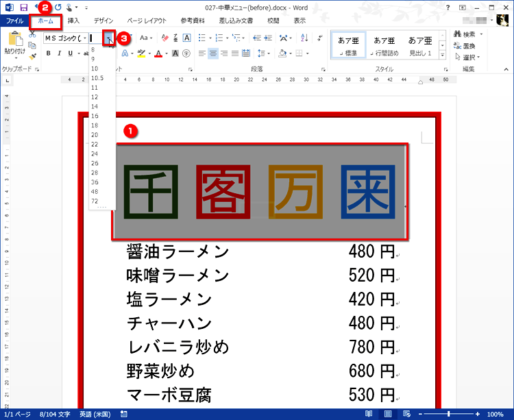Open the File (ファイル) tab
Viewport: 514px width, 420px height.
[x=15, y=21]
